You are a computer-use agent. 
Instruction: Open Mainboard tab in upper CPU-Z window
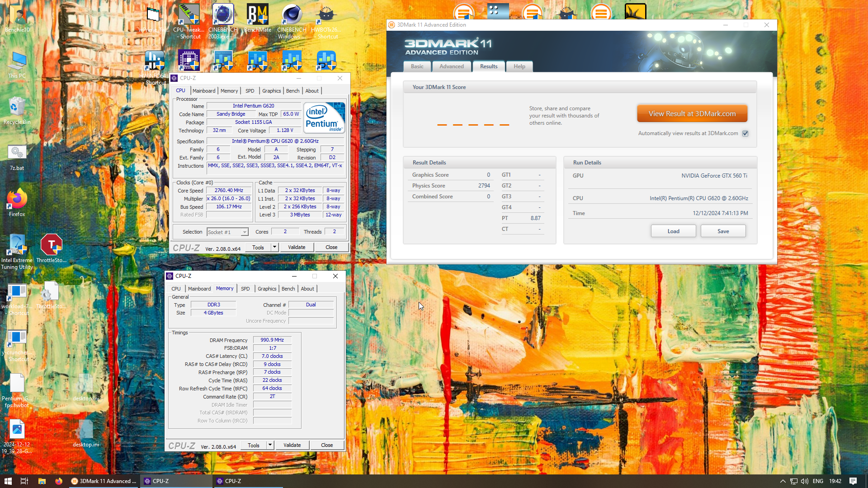point(204,91)
